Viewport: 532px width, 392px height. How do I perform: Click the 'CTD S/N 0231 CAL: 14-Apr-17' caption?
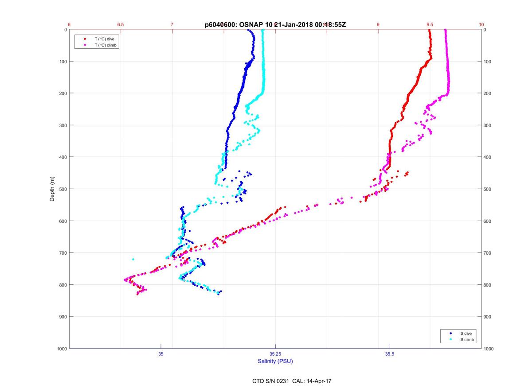point(291,381)
